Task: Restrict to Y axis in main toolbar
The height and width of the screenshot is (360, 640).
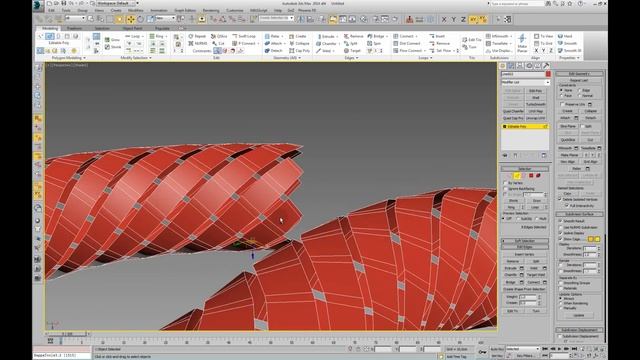Action: (x=453, y=19)
